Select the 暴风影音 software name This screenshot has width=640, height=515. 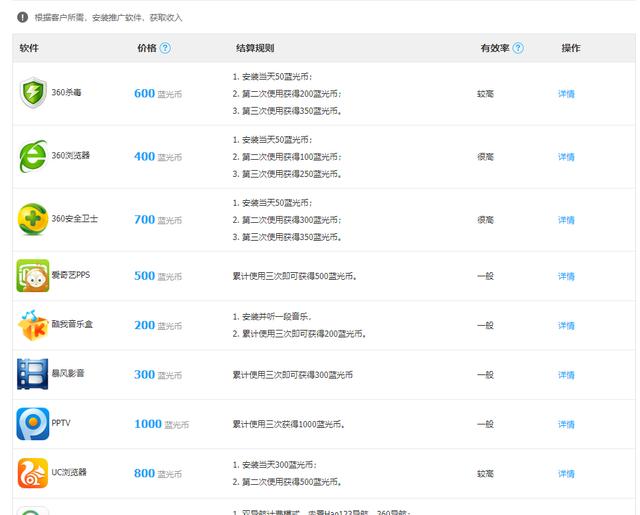coord(68,373)
